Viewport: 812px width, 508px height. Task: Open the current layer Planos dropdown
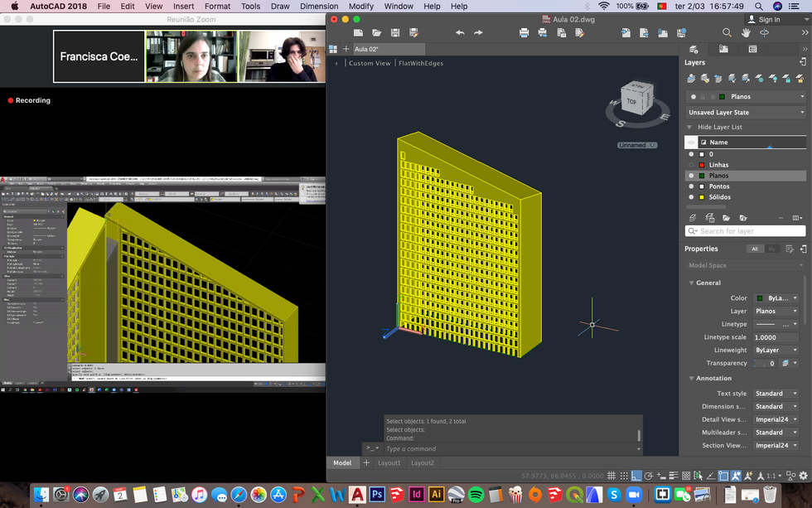tap(746, 97)
